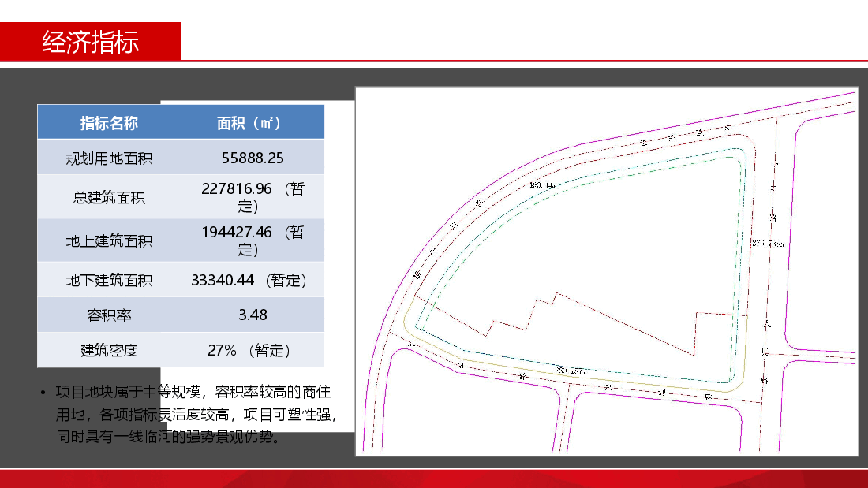Click the site plan map image
868x488 pixels.
607,271
